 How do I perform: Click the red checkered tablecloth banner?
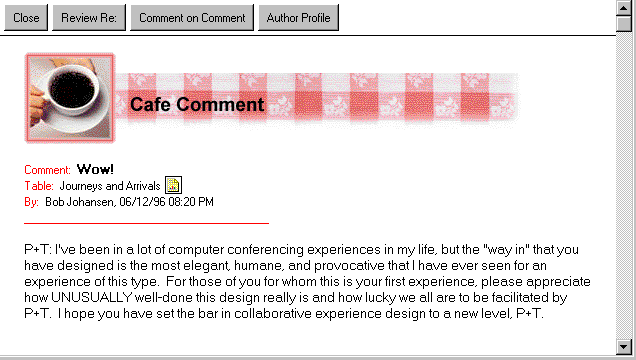(x=316, y=97)
